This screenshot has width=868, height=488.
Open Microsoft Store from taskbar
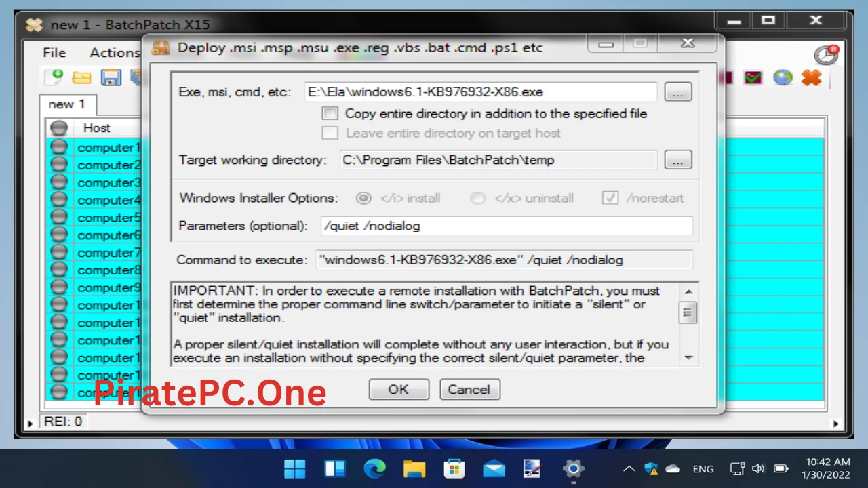click(x=454, y=469)
